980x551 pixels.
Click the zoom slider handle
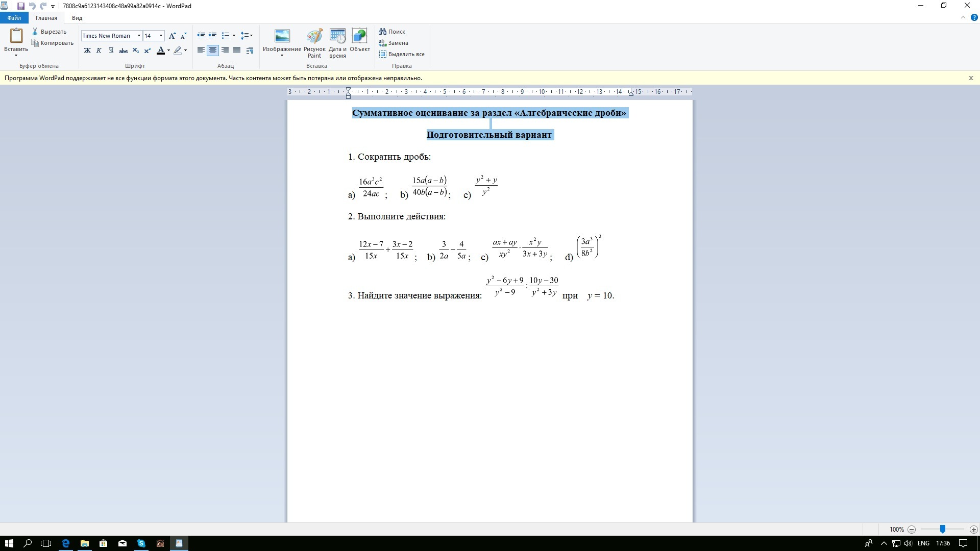coord(943,530)
